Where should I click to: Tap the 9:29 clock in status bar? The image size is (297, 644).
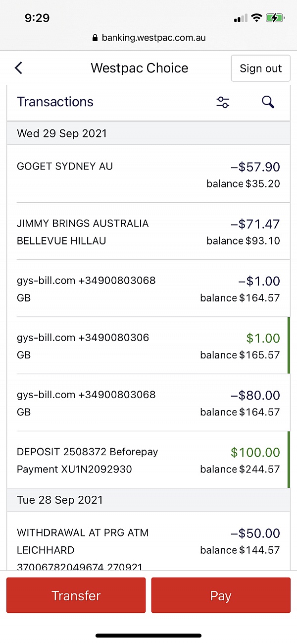coord(37,18)
